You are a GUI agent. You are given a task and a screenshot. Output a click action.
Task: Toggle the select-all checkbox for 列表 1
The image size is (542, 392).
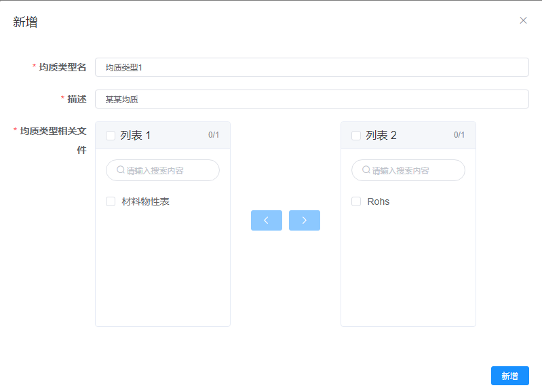coord(111,136)
